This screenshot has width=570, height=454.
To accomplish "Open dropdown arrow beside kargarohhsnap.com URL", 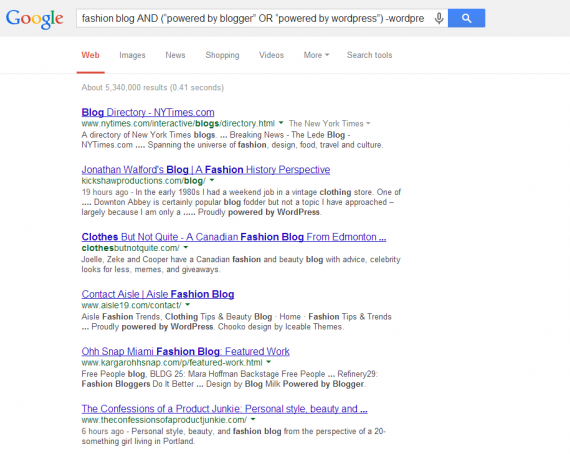I will [x=269, y=362].
